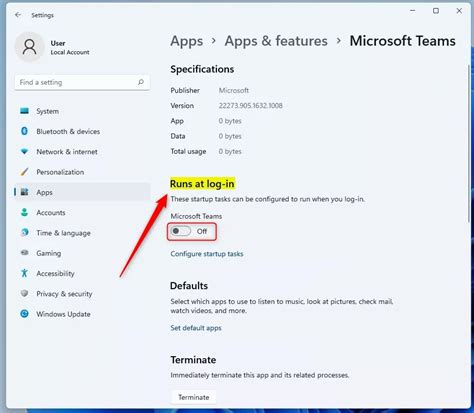Click the back arrow in Settings
Viewport: 474px width, 413px height.
point(18,15)
